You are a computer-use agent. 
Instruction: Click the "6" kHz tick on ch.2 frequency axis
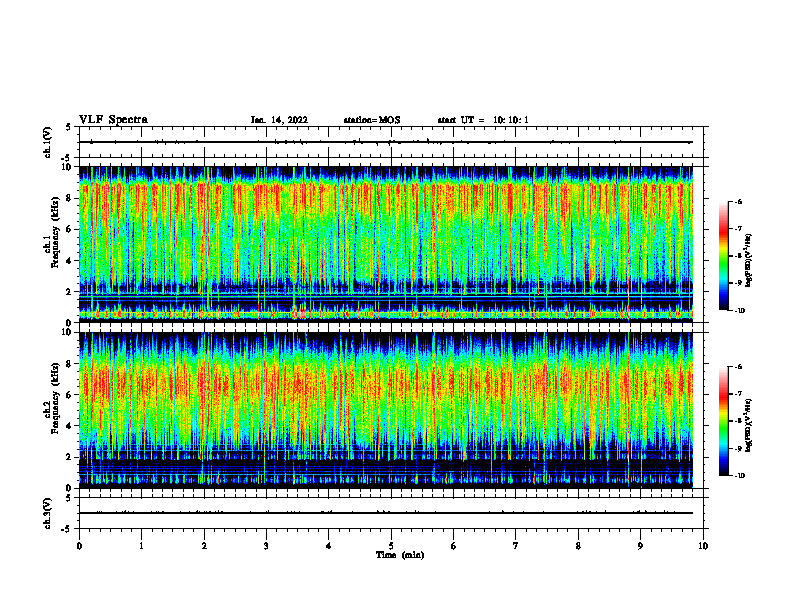point(69,395)
